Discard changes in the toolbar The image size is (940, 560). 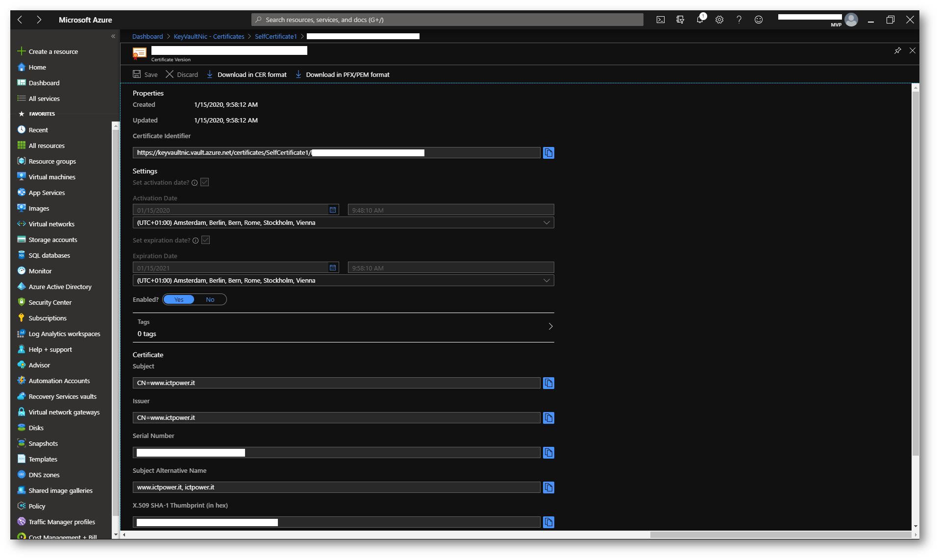tap(182, 74)
